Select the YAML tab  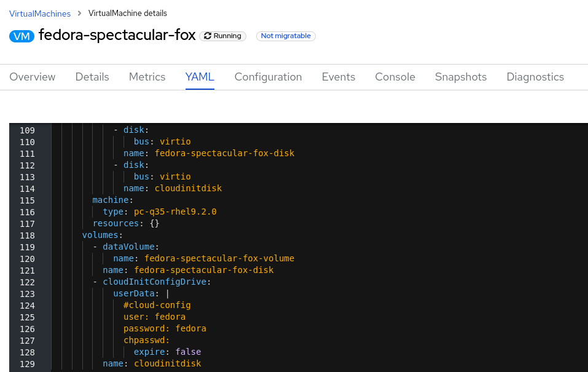coord(200,77)
